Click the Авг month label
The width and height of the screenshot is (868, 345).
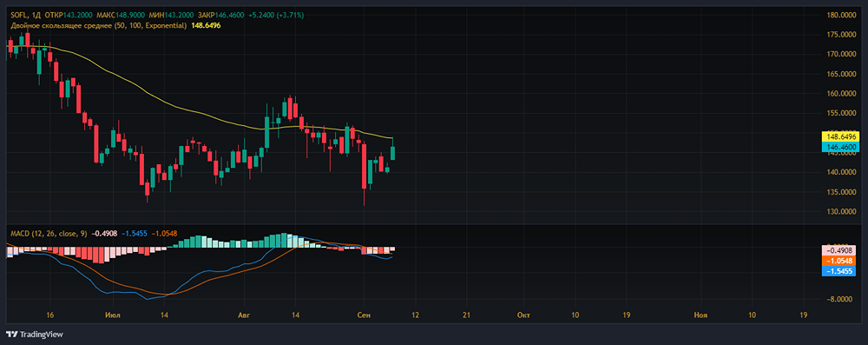pos(244,315)
